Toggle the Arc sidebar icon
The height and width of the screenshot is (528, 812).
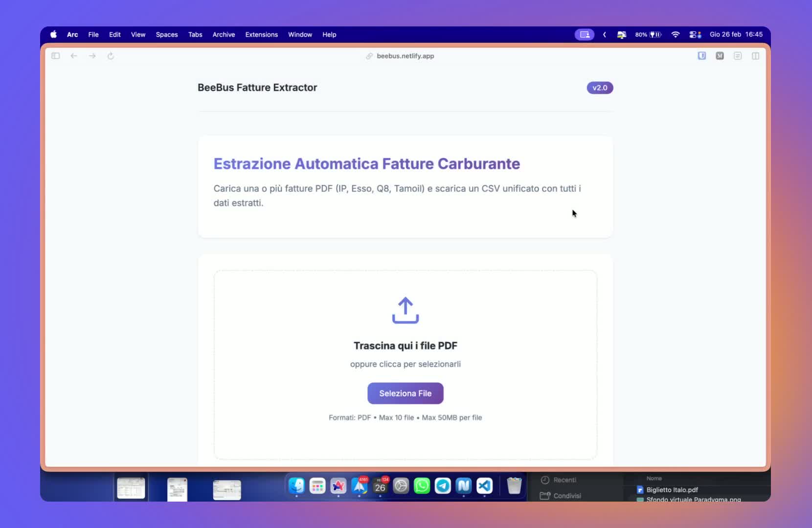[x=56, y=56]
